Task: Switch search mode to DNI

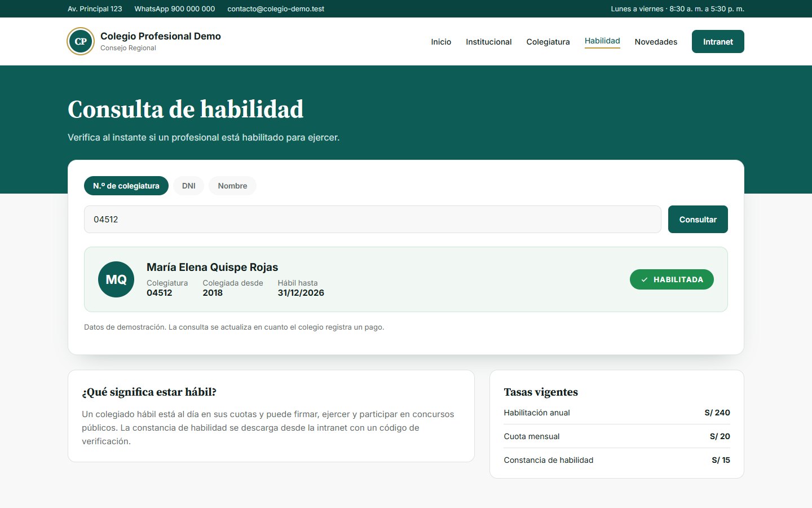Action: [189, 186]
